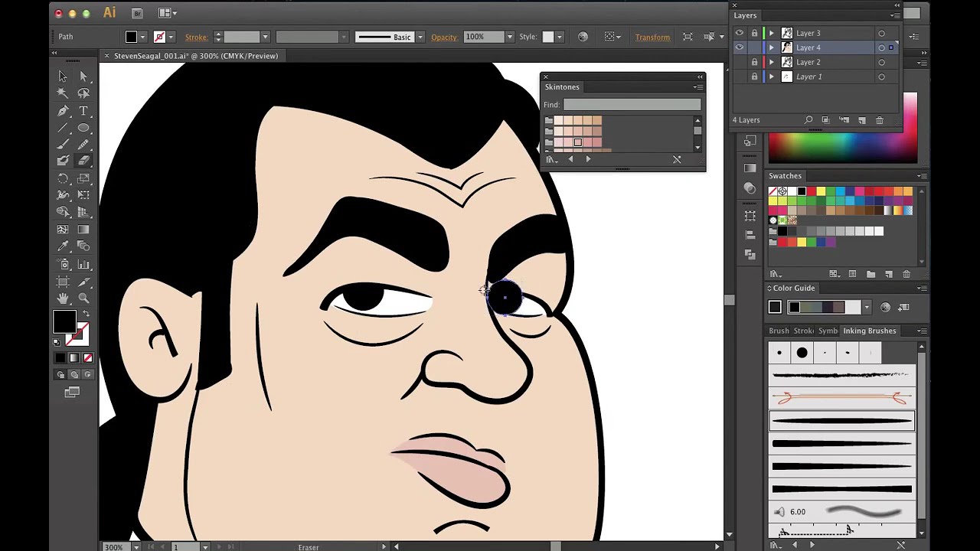980x551 pixels.
Task: Hide Layer 3 with its eye icon
Action: 740,34
